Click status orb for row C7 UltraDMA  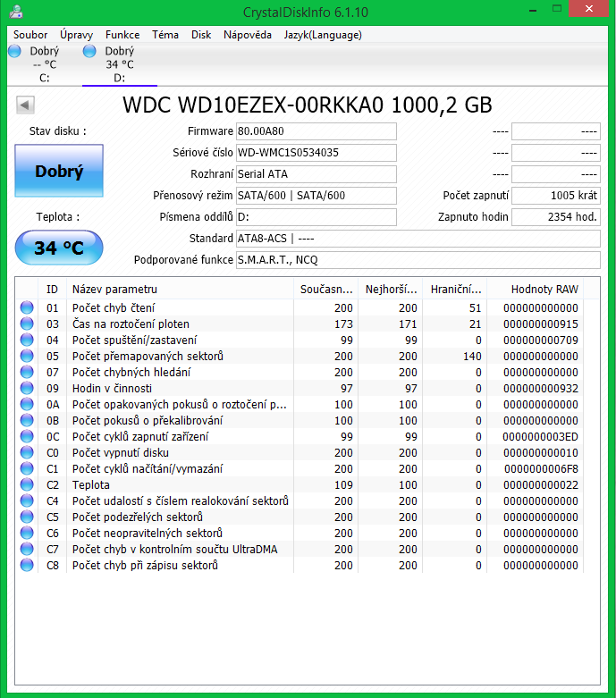coord(27,549)
